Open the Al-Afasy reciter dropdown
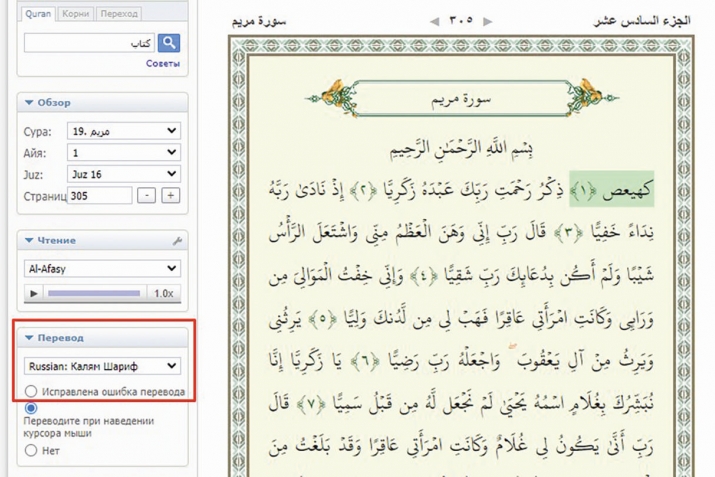 click(102, 269)
